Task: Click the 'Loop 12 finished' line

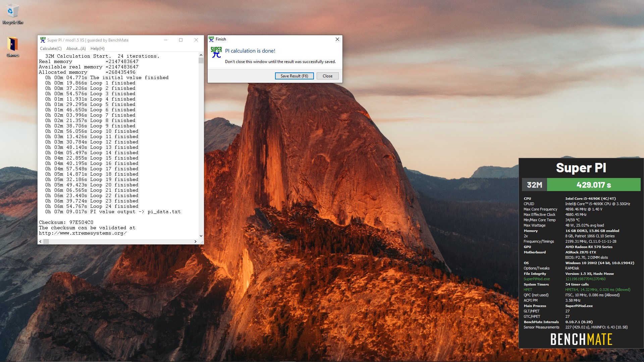Action: click(x=92, y=142)
